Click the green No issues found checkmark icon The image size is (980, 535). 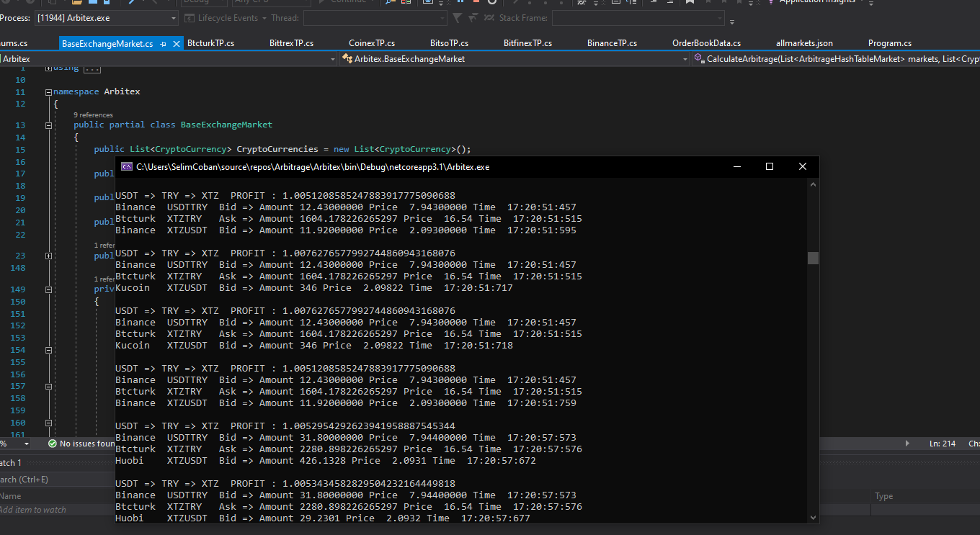(x=52, y=444)
